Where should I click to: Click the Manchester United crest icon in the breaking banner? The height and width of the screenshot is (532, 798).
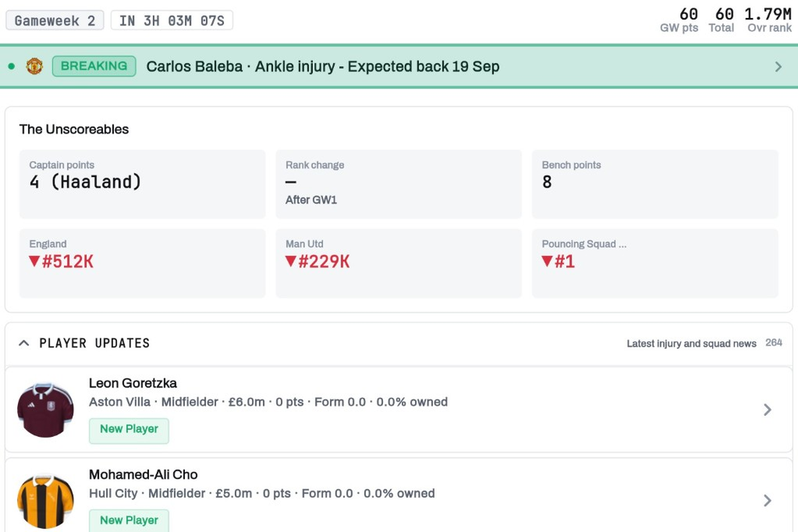[34, 66]
